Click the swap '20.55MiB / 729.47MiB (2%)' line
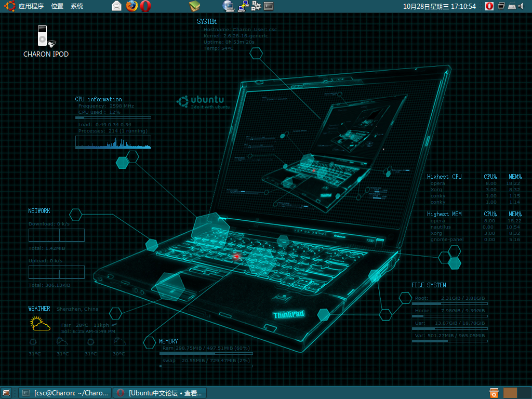The height and width of the screenshot is (399, 532). pos(206,361)
